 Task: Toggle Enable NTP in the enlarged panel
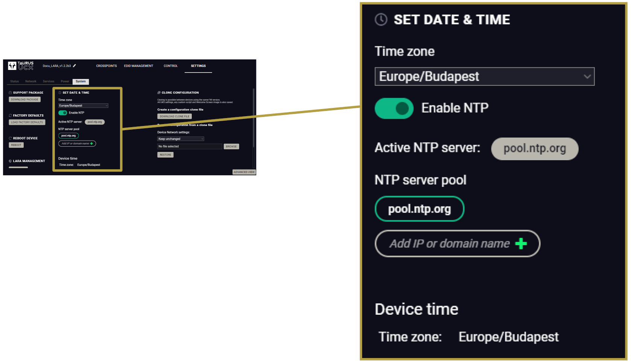coord(394,108)
